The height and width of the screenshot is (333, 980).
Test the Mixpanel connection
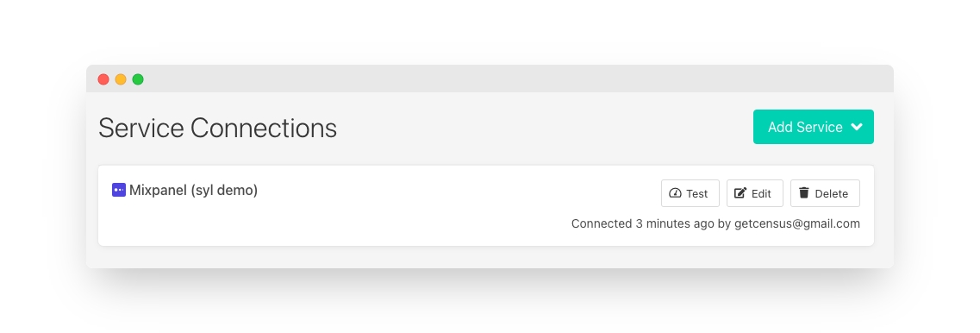point(690,193)
